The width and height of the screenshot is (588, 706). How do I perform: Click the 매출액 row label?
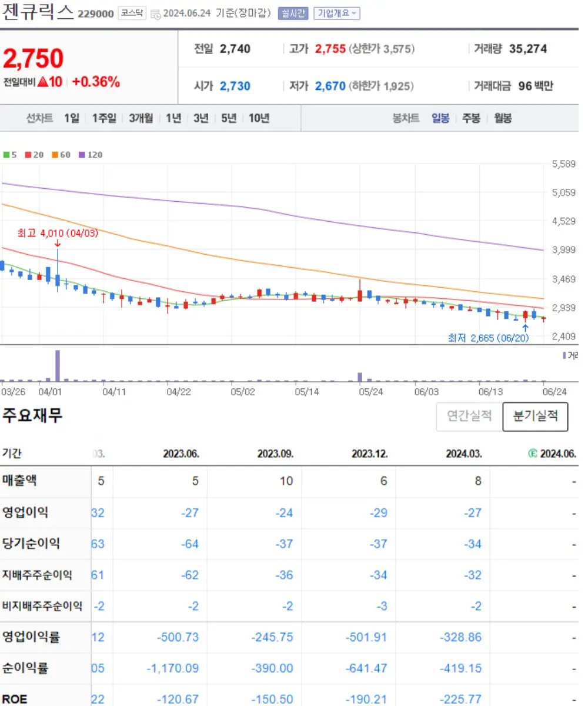point(19,481)
